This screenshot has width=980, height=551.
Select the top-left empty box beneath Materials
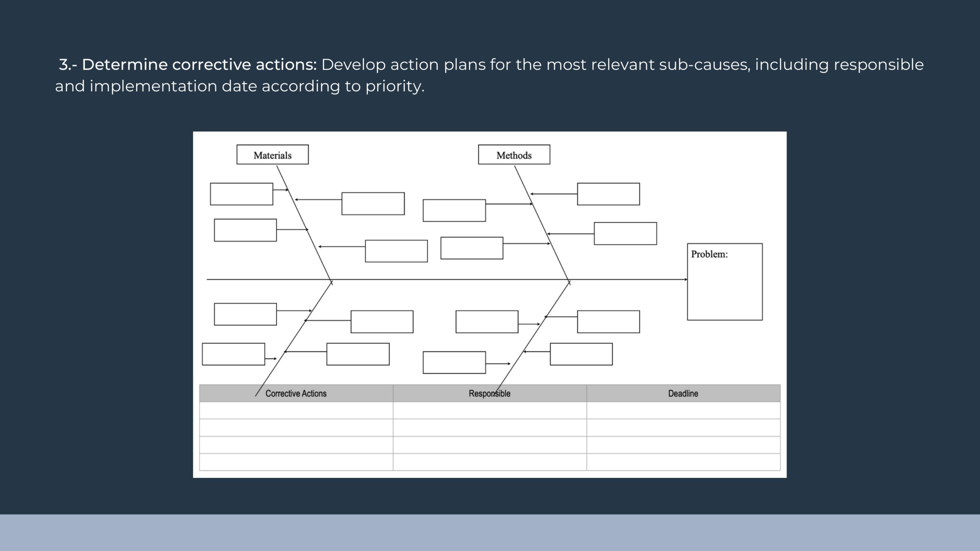[241, 194]
